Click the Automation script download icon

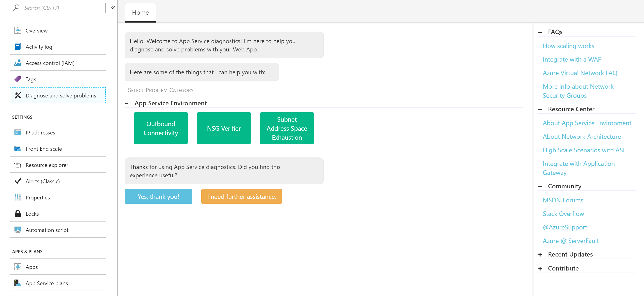click(18, 230)
